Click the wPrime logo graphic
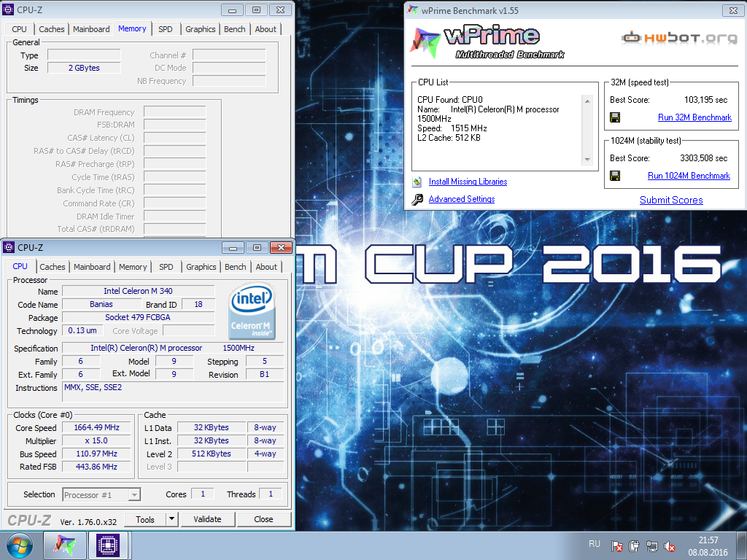 click(487, 42)
